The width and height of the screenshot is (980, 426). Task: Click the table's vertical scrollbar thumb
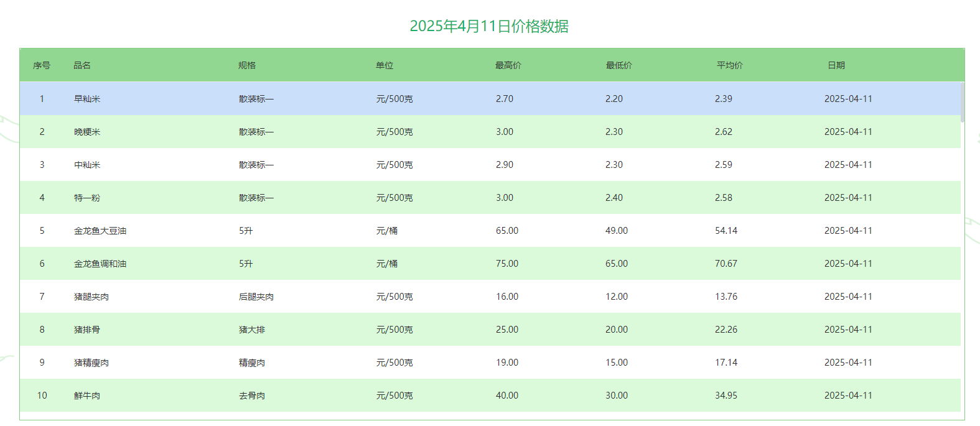(963, 103)
